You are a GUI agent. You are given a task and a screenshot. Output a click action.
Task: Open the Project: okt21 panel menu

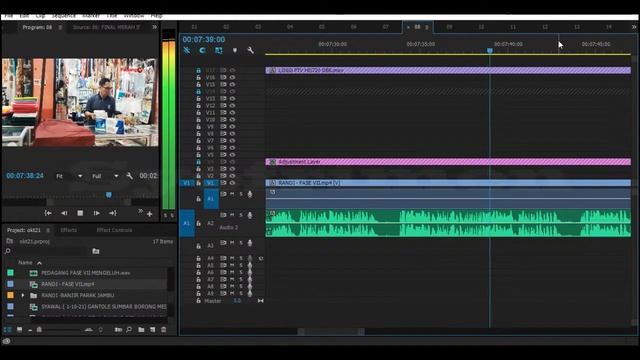48,230
